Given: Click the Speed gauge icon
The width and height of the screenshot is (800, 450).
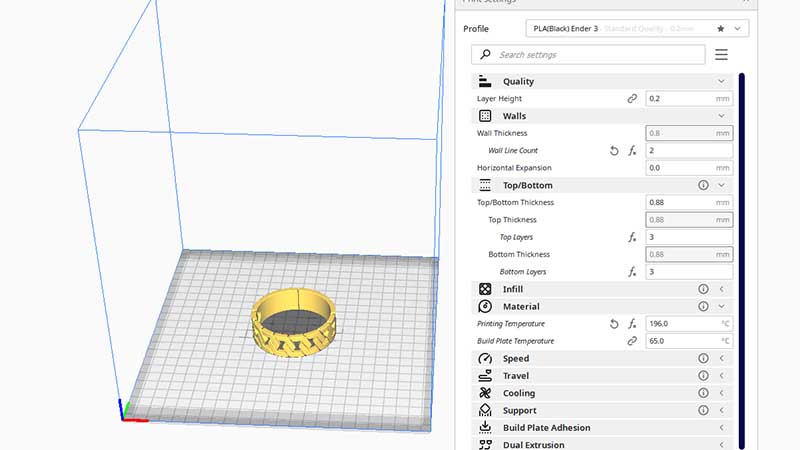Looking at the screenshot, I should click(485, 359).
